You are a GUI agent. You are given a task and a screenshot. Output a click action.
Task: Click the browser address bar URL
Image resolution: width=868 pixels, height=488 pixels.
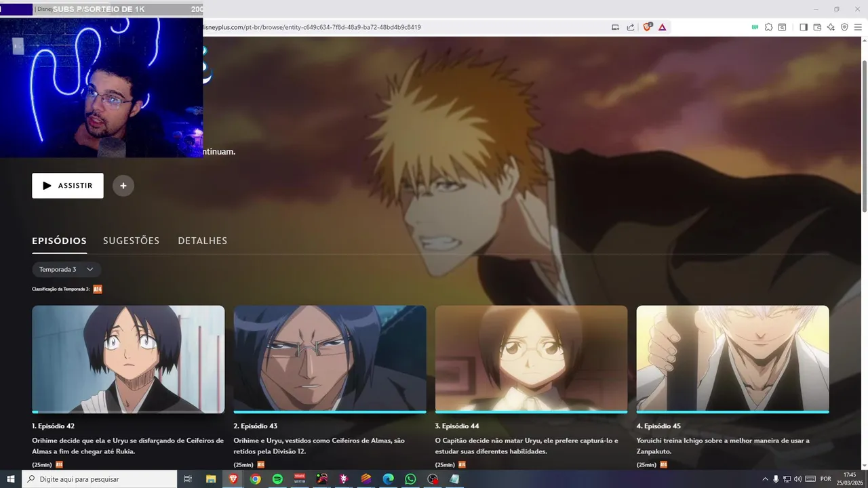[x=312, y=27]
